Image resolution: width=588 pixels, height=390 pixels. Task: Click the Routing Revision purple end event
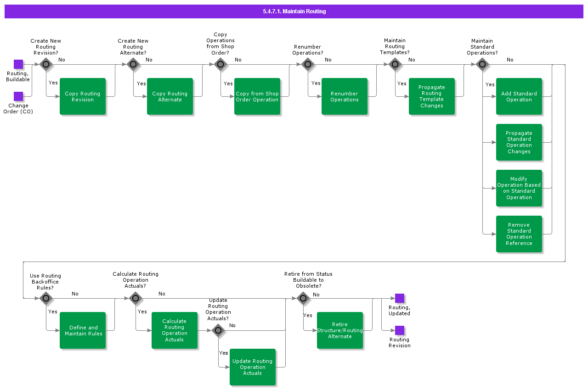tap(400, 330)
